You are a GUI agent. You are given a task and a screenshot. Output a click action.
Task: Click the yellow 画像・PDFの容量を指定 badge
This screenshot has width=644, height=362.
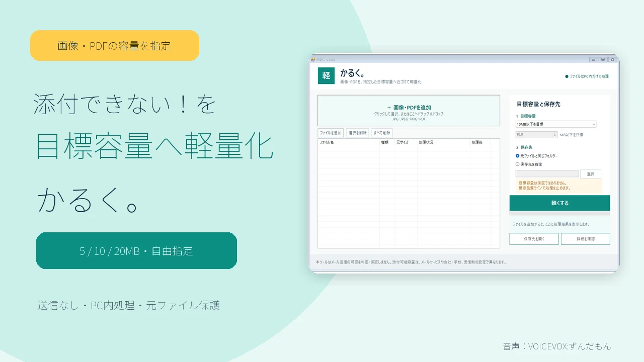point(115,46)
